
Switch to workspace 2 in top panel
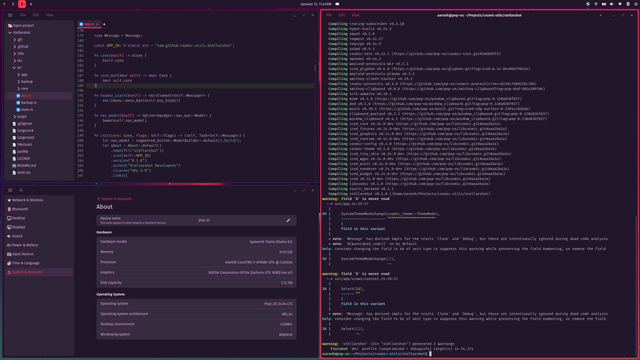click(x=13, y=4)
